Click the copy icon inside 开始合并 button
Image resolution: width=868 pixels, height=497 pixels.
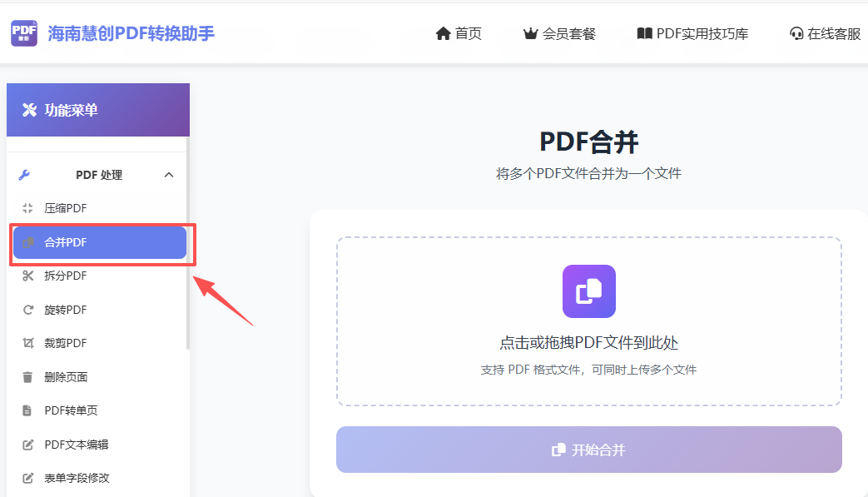coord(558,450)
